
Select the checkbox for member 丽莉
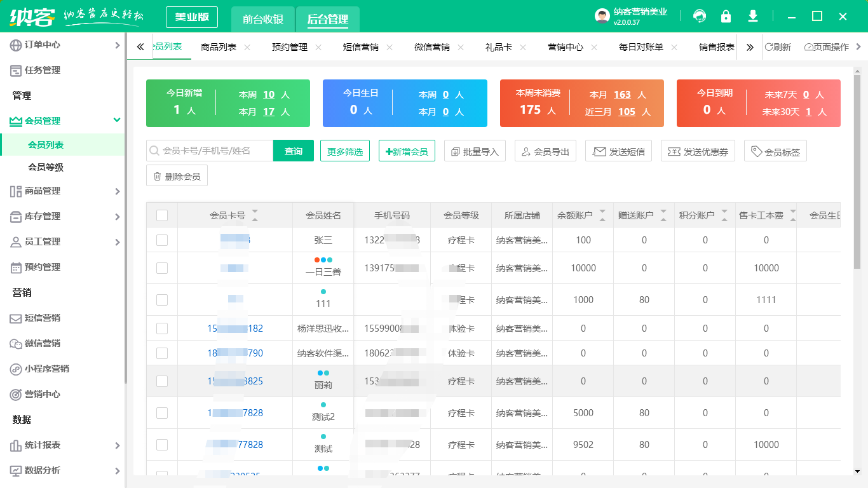(161, 381)
